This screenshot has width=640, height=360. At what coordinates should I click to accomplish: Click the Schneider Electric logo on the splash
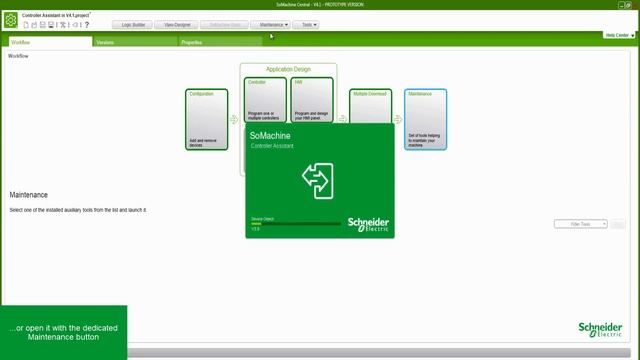(368, 225)
